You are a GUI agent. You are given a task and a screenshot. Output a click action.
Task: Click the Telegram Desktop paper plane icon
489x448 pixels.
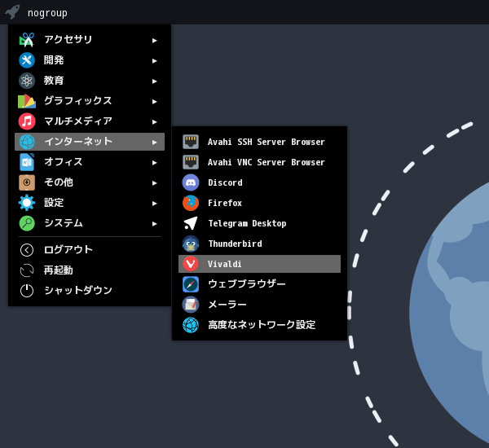(191, 223)
